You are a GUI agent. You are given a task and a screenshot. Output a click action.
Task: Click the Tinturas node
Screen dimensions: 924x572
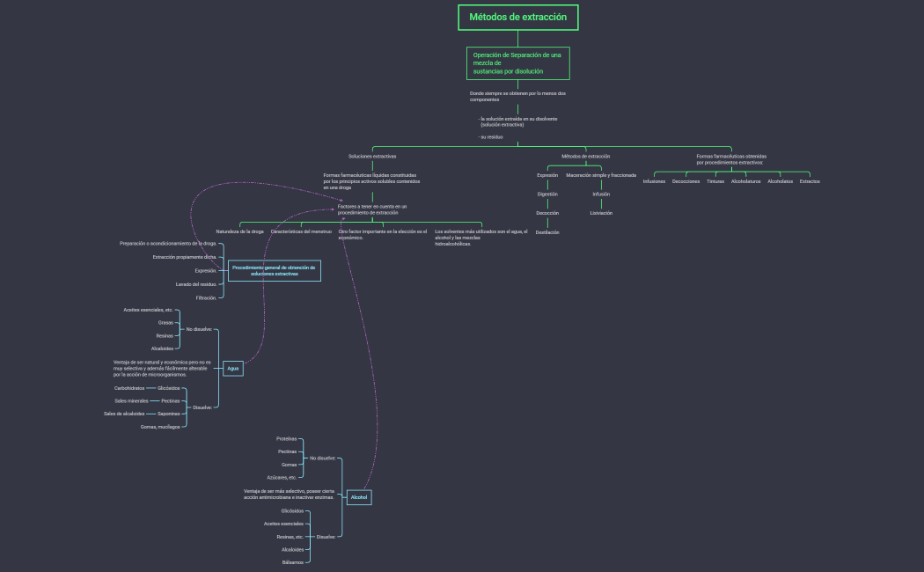715,181
